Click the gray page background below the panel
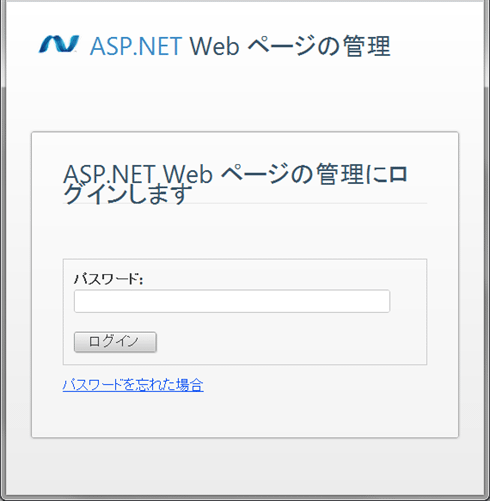The height and width of the screenshot is (501, 490). (x=245, y=465)
